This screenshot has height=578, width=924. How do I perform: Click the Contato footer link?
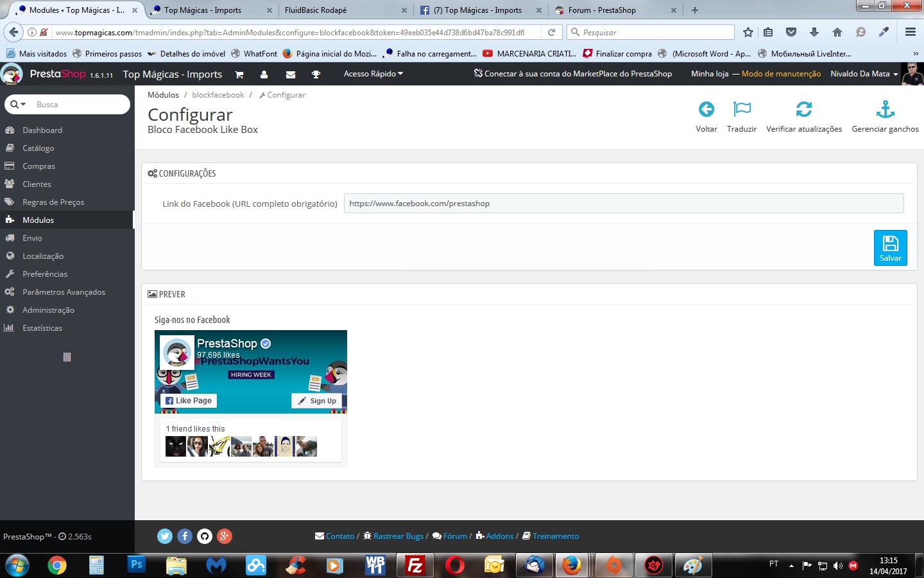340,536
